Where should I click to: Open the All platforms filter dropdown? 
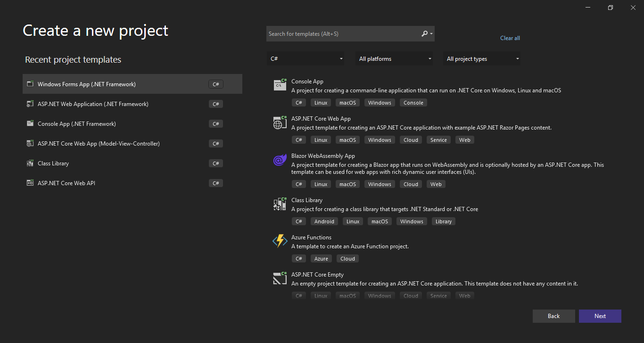394,59
